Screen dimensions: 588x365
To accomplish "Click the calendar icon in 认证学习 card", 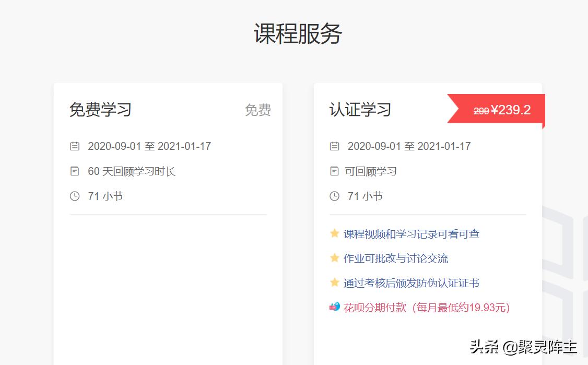I will (x=334, y=146).
